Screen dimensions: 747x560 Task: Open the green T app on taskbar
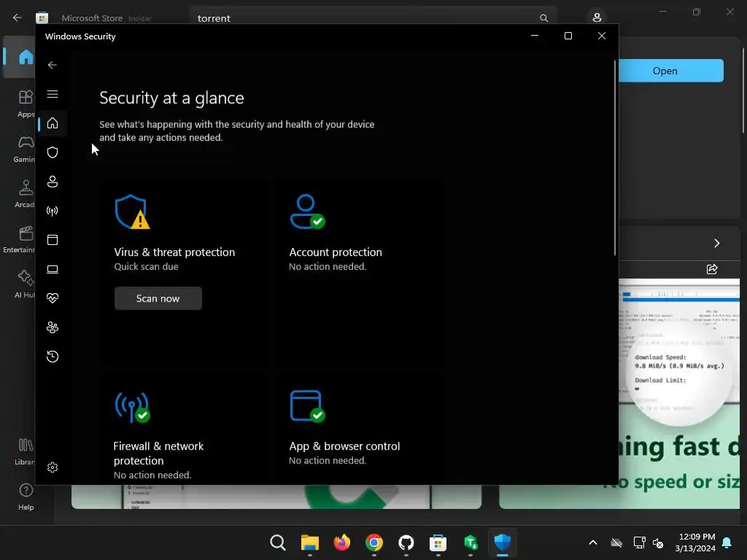[x=471, y=542]
